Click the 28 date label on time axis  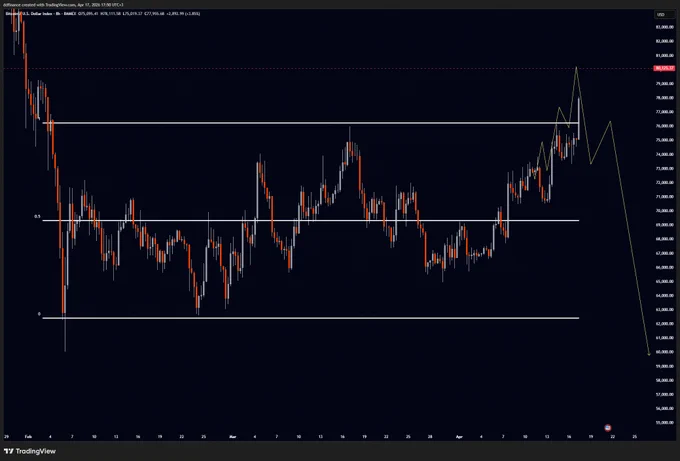[430, 437]
